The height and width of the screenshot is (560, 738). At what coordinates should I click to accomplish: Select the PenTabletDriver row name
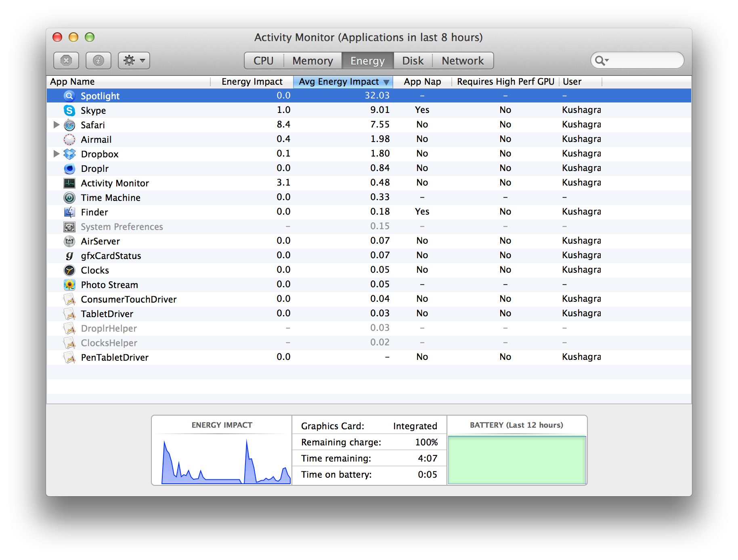[x=115, y=357]
